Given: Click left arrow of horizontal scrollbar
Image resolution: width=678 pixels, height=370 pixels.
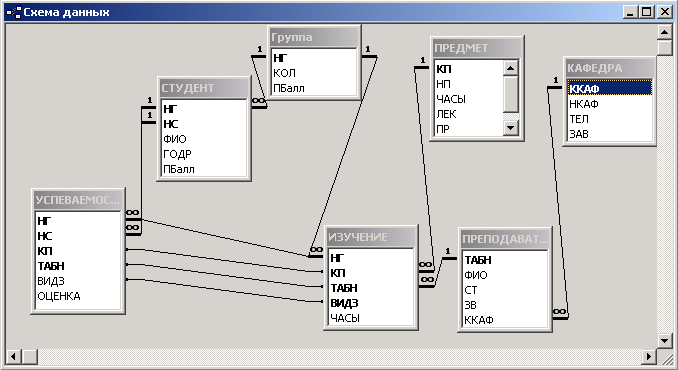Looking at the screenshot, I should [x=13, y=357].
